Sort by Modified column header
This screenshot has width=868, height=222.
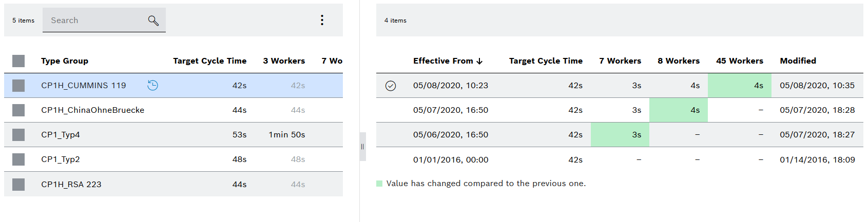798,61
